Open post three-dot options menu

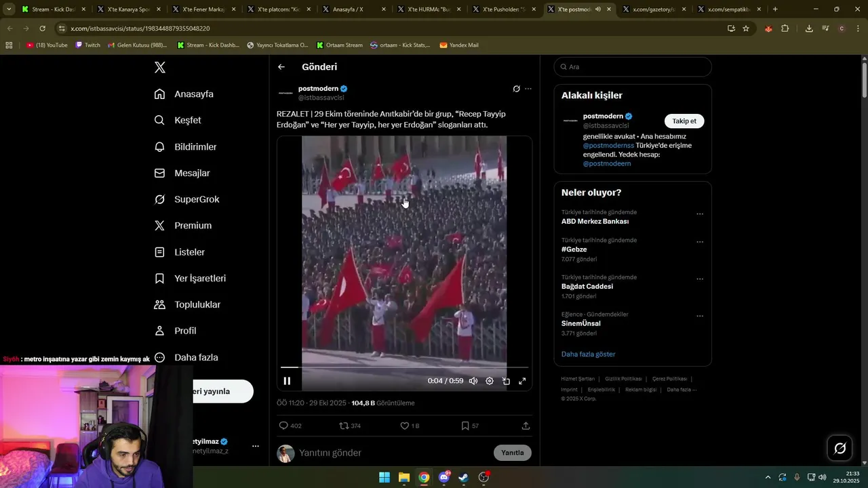click(528, 89)
